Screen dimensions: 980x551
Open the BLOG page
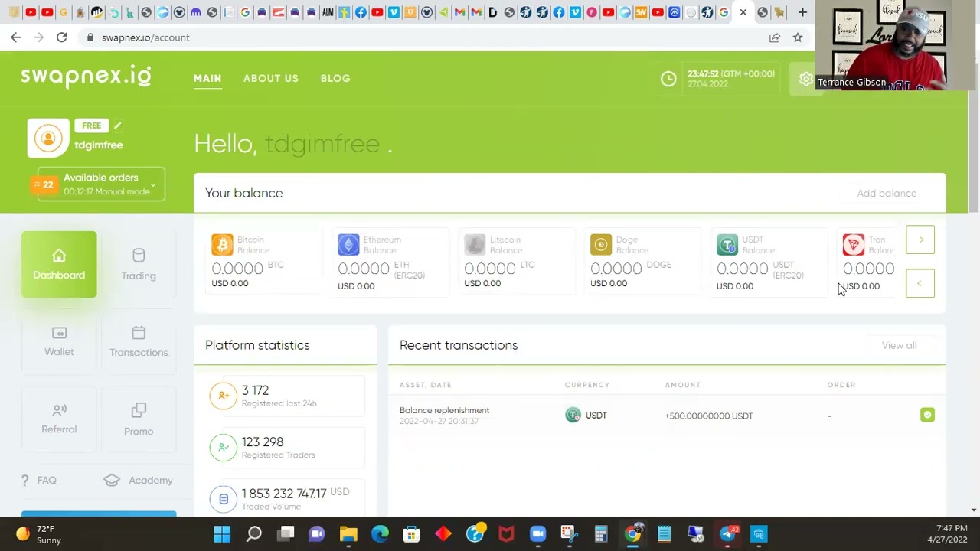335,78
